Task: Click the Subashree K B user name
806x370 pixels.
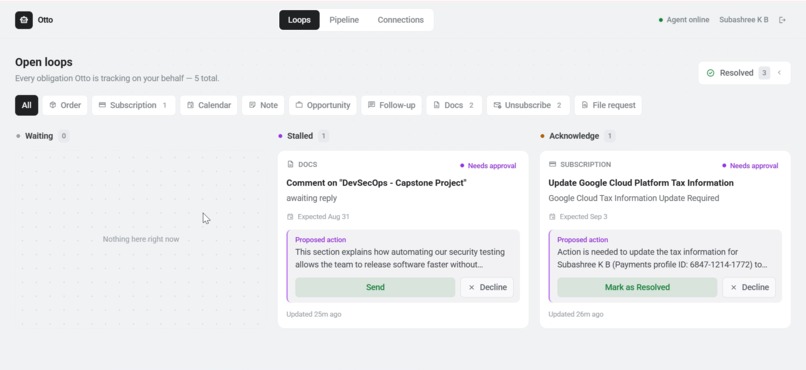Action: (744, 20)
